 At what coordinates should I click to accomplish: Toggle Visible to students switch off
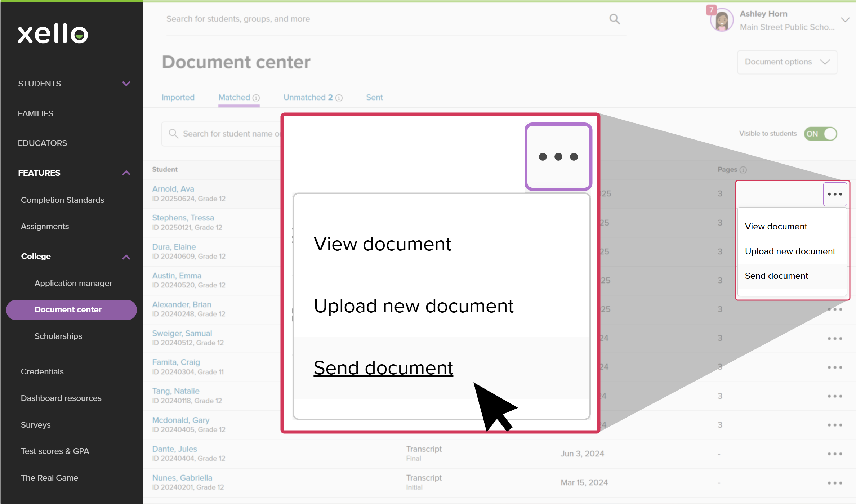click(x=820, y=134)
